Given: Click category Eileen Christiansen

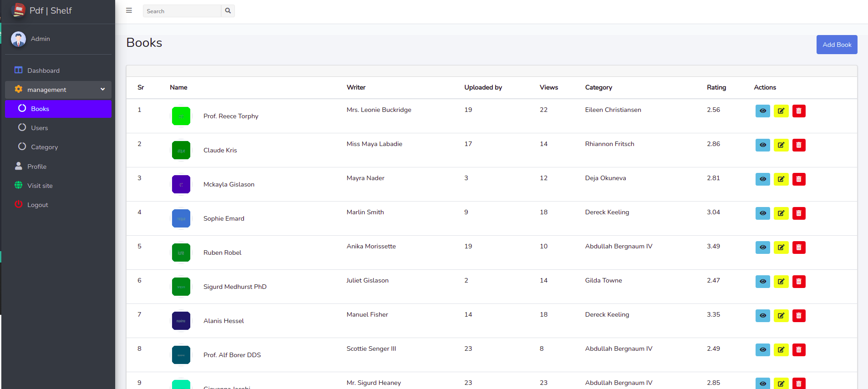Looking at the screenshot, I should point(613,110).
